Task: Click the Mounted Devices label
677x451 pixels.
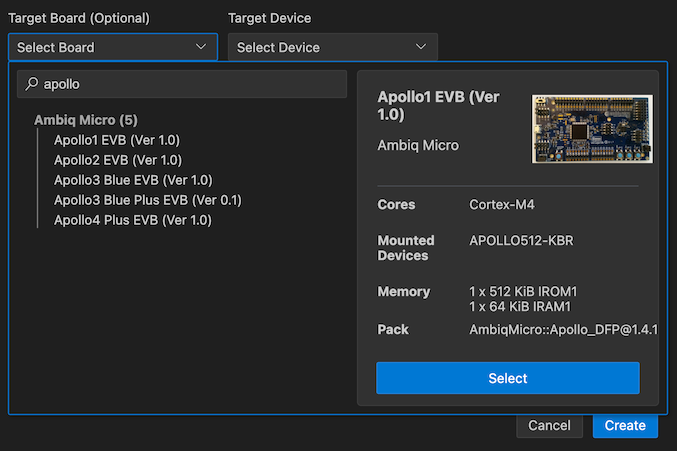Action: (406, 248)
